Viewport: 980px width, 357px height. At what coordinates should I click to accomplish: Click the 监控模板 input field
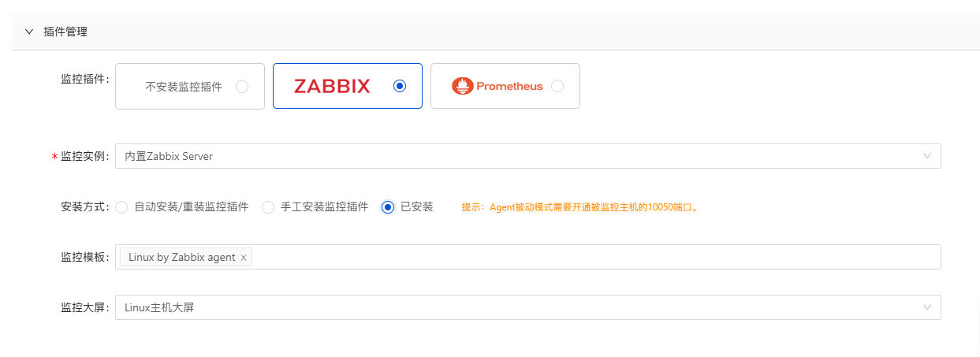click(x=591, y=257)
